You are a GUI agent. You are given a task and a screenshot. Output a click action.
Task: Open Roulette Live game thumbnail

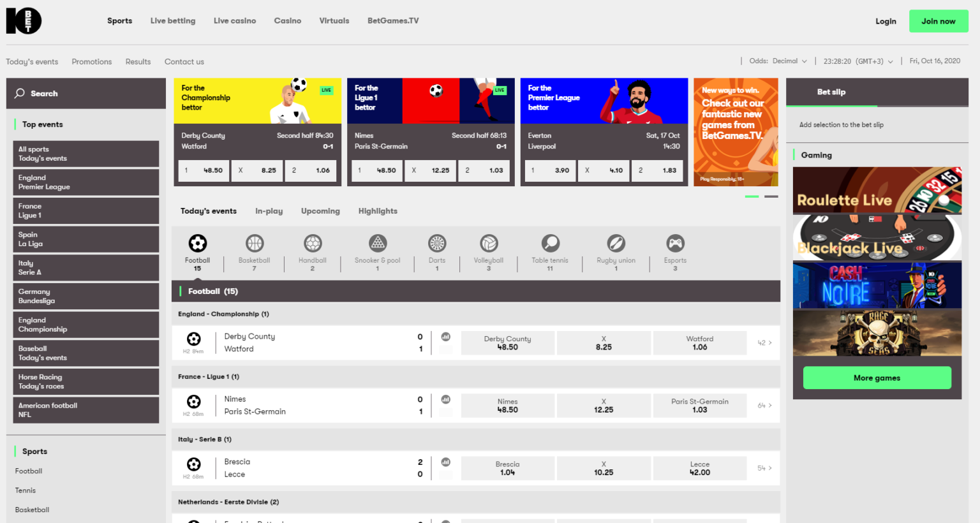point(877,190)
